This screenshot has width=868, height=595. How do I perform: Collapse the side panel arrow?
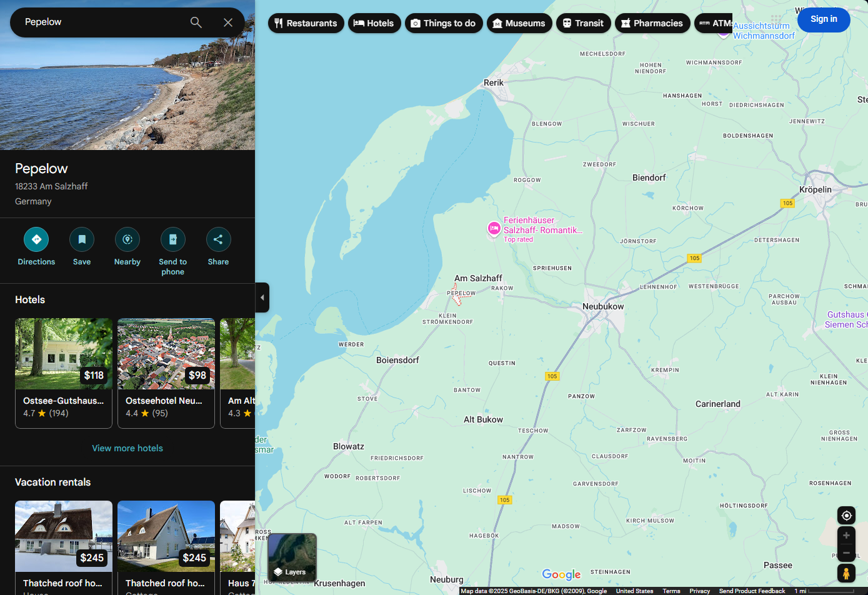(262, 297)
